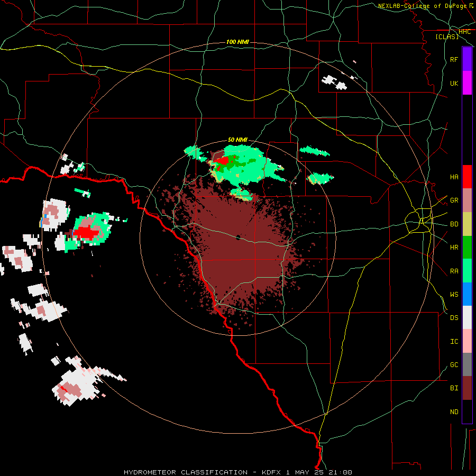Select the GR dusty pink legend swatch
This screenshot has width=476, height=476.
tap(467, 200)
